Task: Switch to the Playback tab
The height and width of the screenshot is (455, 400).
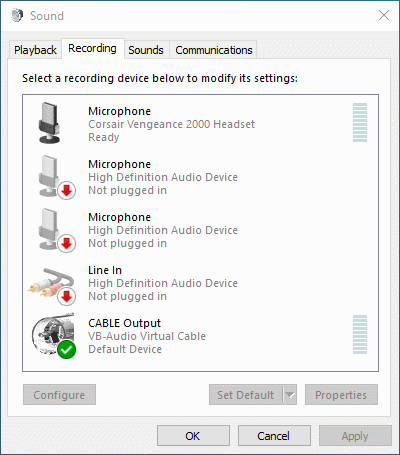Action: point(35,50)
